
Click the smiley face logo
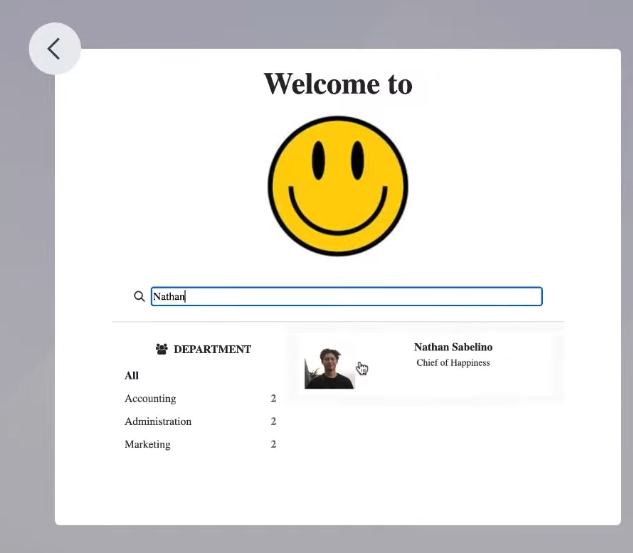click(x=338, y=186)
